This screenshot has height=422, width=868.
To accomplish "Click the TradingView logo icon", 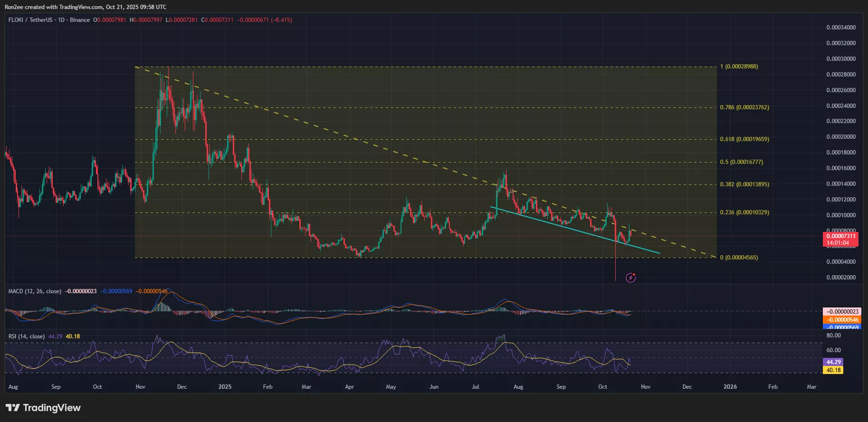I will 13,408.
